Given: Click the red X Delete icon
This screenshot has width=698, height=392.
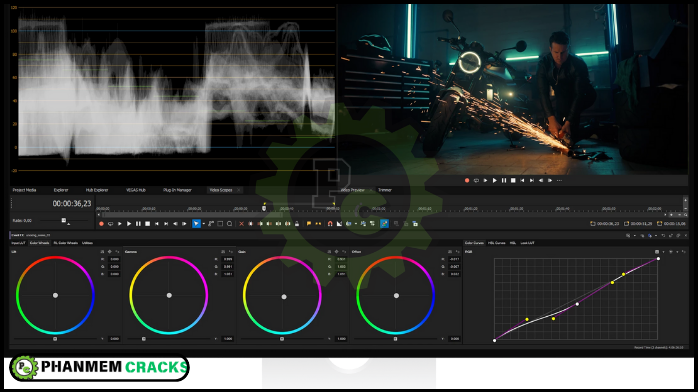Looking at the screenshot, I should tap(241, 224).
